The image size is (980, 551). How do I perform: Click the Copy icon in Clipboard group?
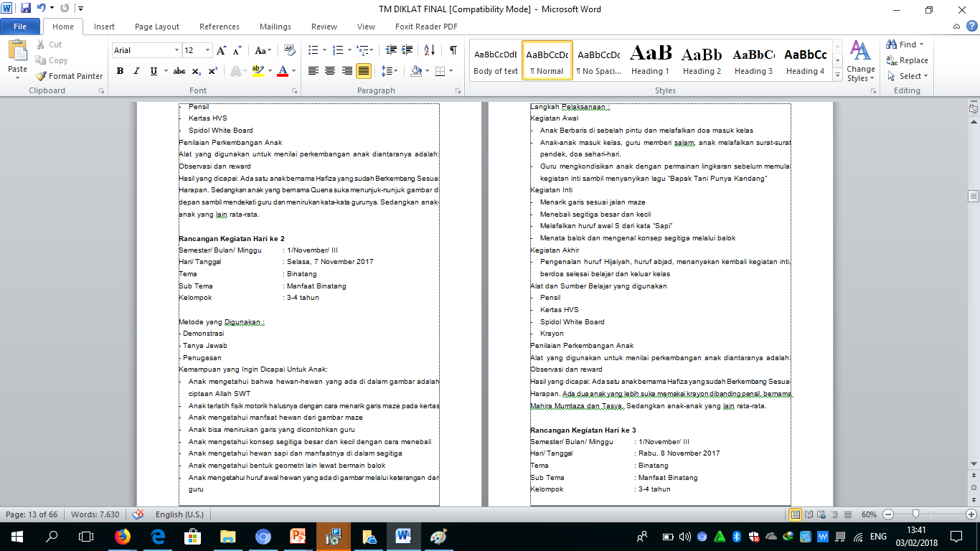(40, 60)
